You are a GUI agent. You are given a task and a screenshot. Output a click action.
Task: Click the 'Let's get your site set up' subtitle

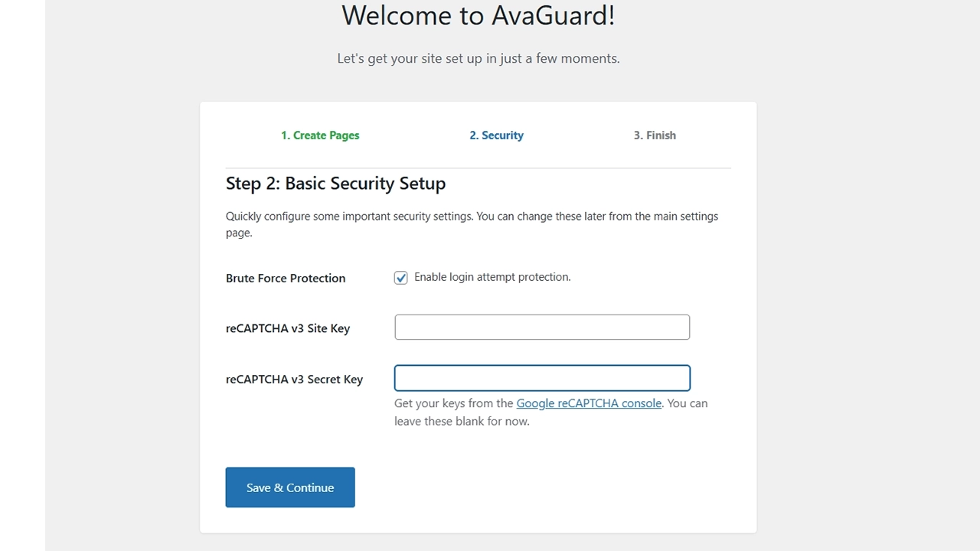coord(478,59)
